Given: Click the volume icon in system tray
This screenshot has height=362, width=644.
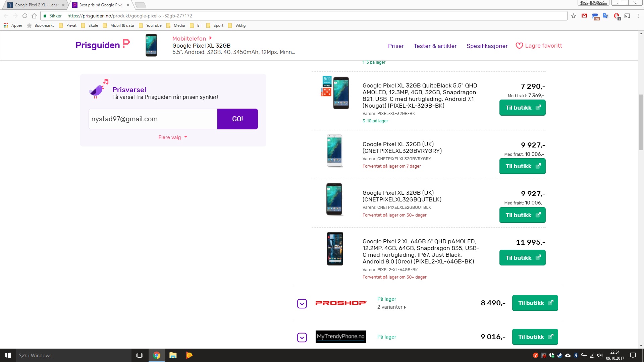Looking at the screenshot, I should tap(600, 355).
